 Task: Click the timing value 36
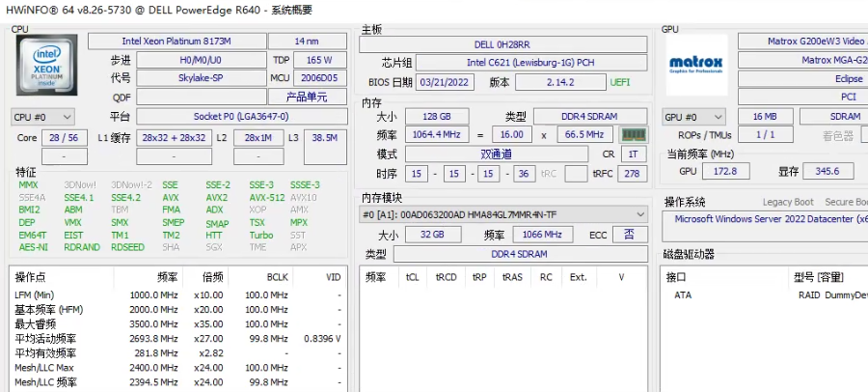click(524, 174)
